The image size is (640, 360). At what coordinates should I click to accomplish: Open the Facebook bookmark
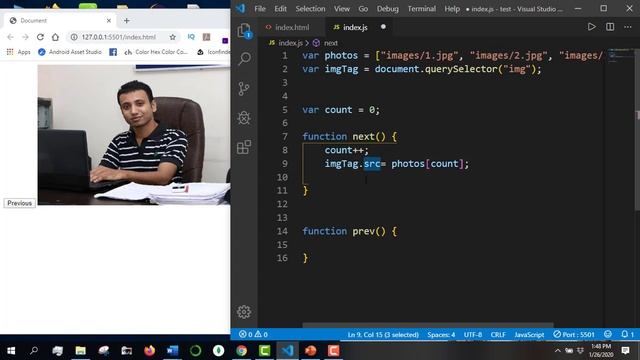[x=113, y=52]
